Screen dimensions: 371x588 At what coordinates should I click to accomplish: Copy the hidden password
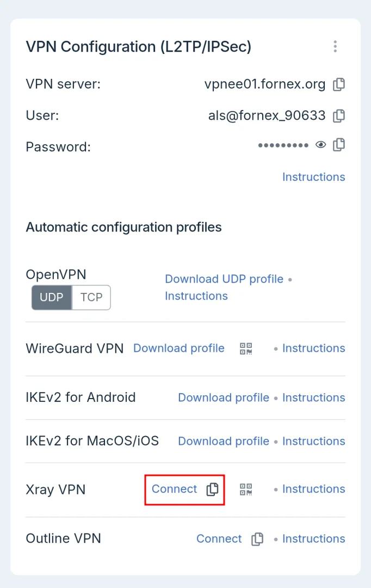click(x=339, y=145)
